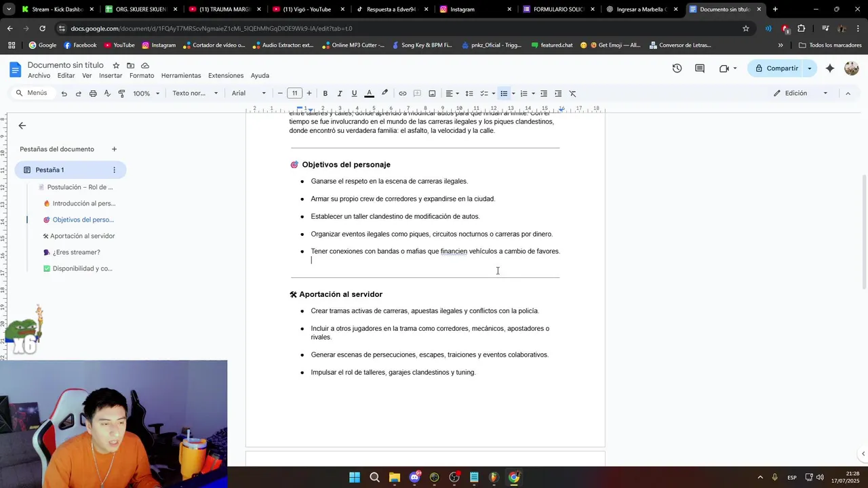Collapse the toolbar with the chevron

pyautogui.click(x=848, y=94)
